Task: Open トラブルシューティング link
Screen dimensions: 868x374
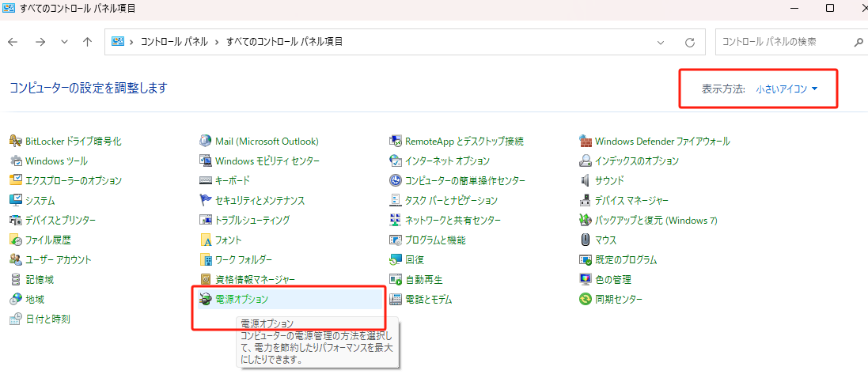Action: pyautogui.click(x=252, y=220)
